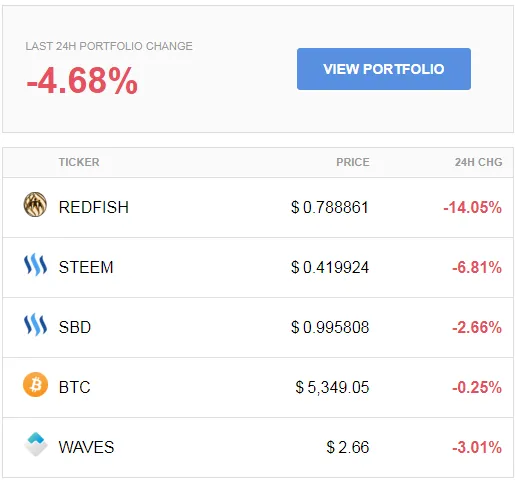Click the WAVES price $ 2.66
This screenshot has width=515, height=484.
tap(348, 447)
